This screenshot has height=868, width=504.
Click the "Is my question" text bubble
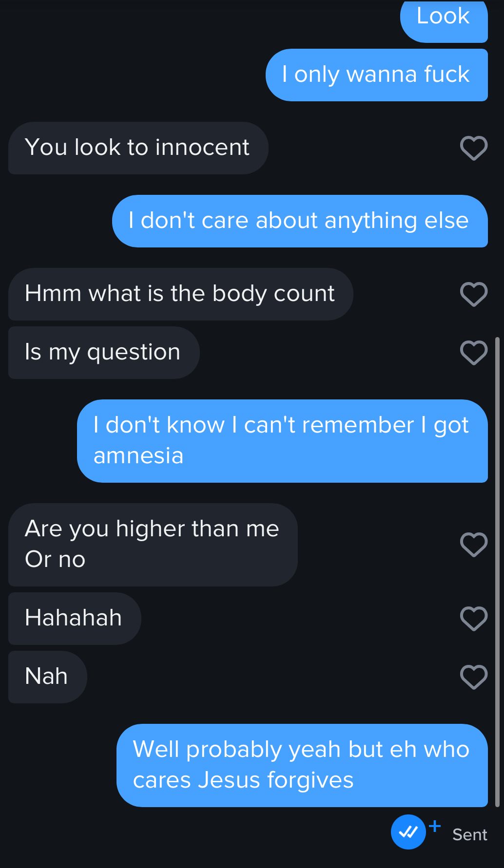point(103,353)
